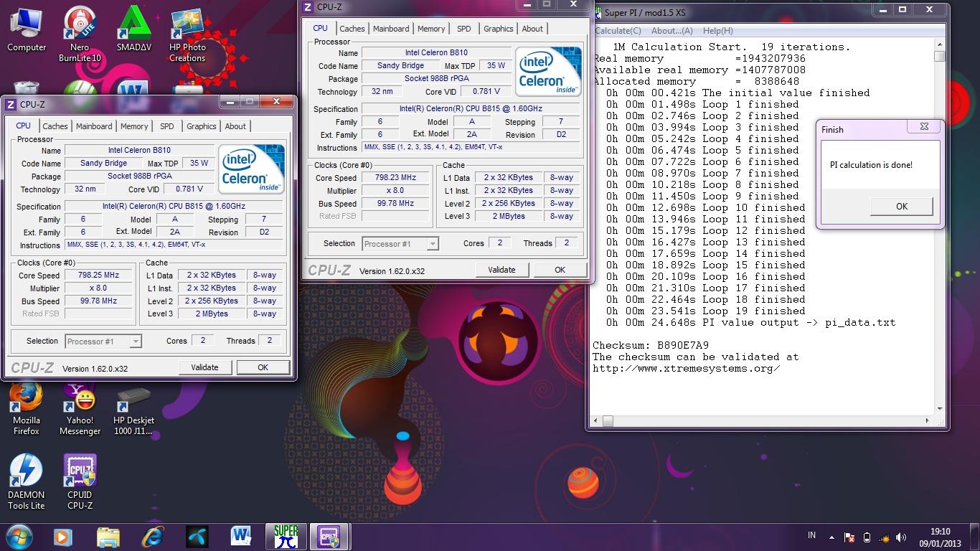Image resolution: width=980 pixels, height=551 pixels.
Task: Switch to CPU-Z taskbar button
Action: coord(329,537)
